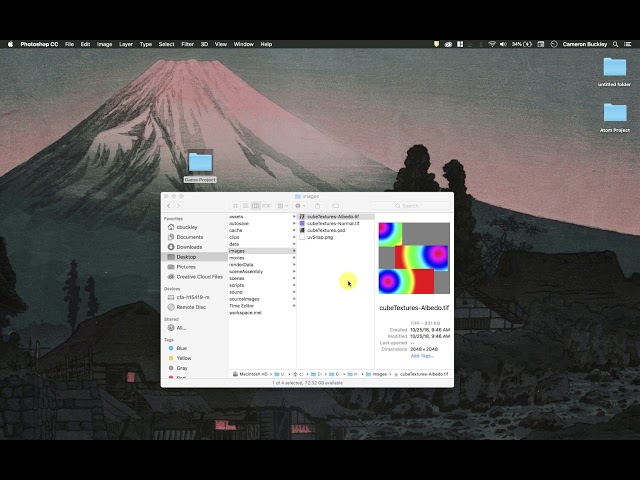Open Notification Center icon
The image size is (640, 480).
(x=628, y=44)
